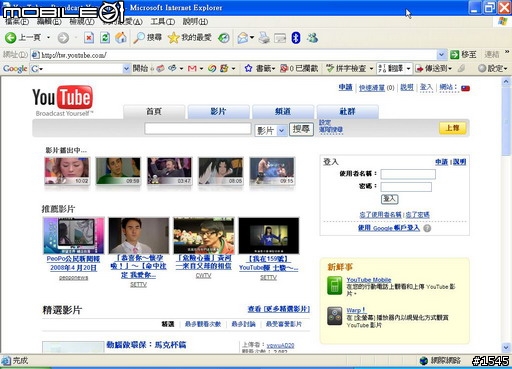Open the 使用 Google 帳戶登入 link
The image size is (512, 369).
[389, 228]
